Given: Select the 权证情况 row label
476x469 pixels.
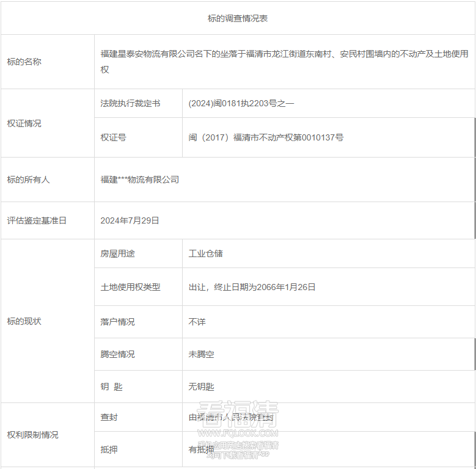Looking at the screenshot, I should 24,123.
